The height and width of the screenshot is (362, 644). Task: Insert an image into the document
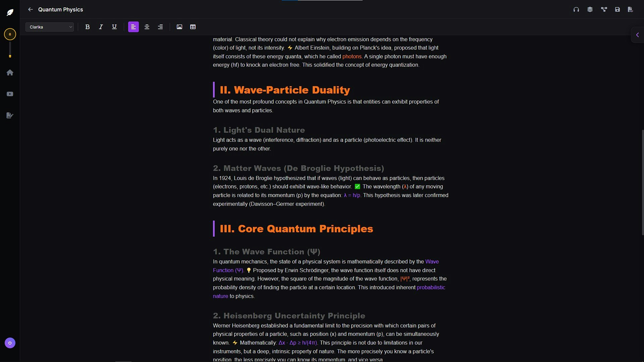click(179, 27)
